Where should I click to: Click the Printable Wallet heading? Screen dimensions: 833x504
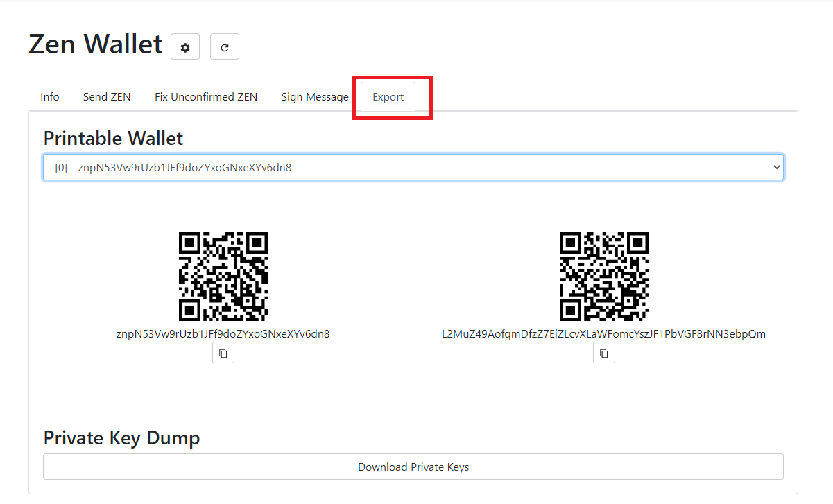pyautogui.click(x=114, y=138)
